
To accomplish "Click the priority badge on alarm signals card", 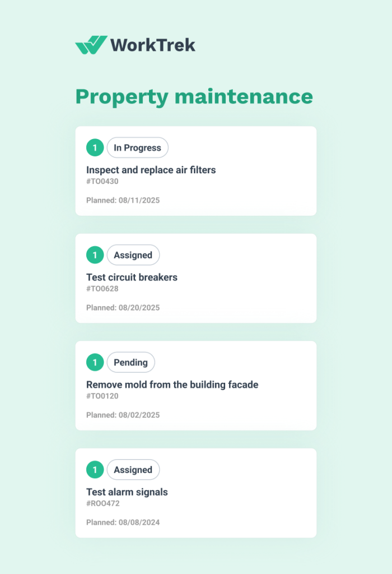I will click(x=95, y=470).
